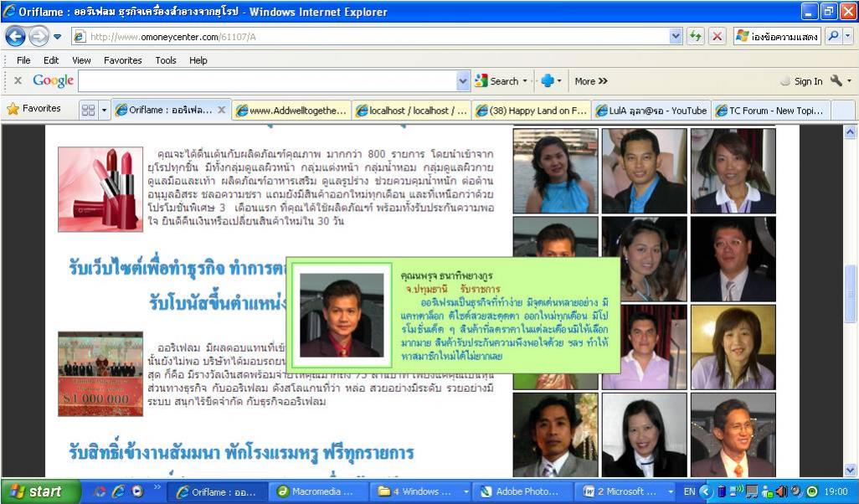The height and width of the screenshot is (504, 859).
Task: Expand the tab list dropdown arrow
Action: [x=104, y=111]
